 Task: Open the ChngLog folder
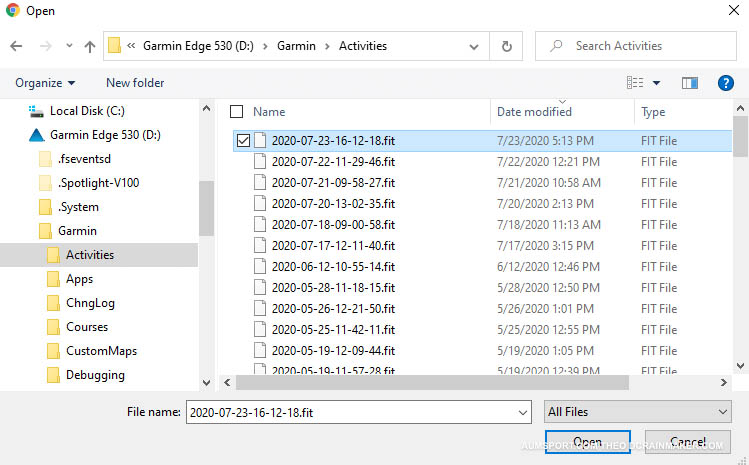[x=90, y=303]
